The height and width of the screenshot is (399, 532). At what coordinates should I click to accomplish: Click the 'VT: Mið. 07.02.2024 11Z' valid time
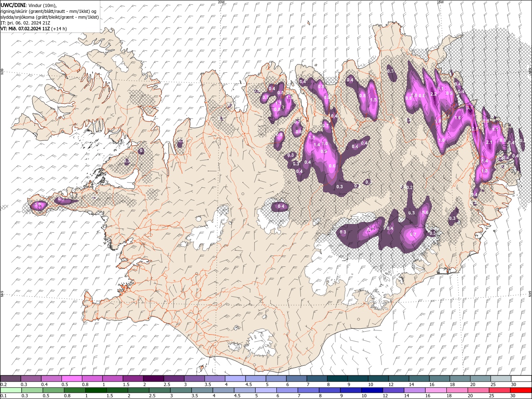click(26, 29)
